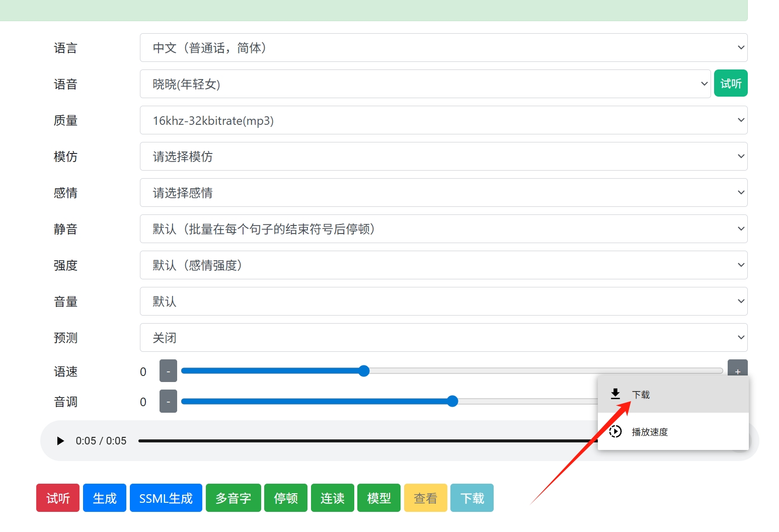Screen dimensions: 779x532
Task: Open the 感情 emotion dropdown
Action: tap(443, 192)
